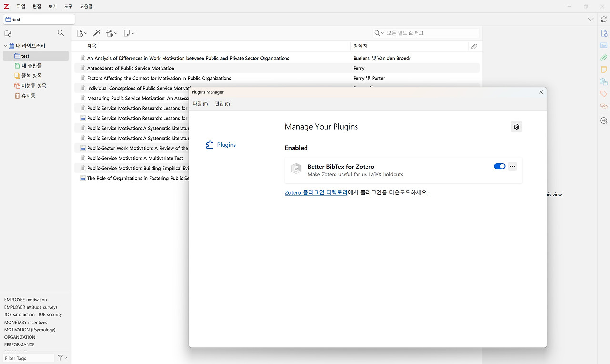610x364 pixels.
Task: Close the Plugins Manager dialog
Action: 540,92
